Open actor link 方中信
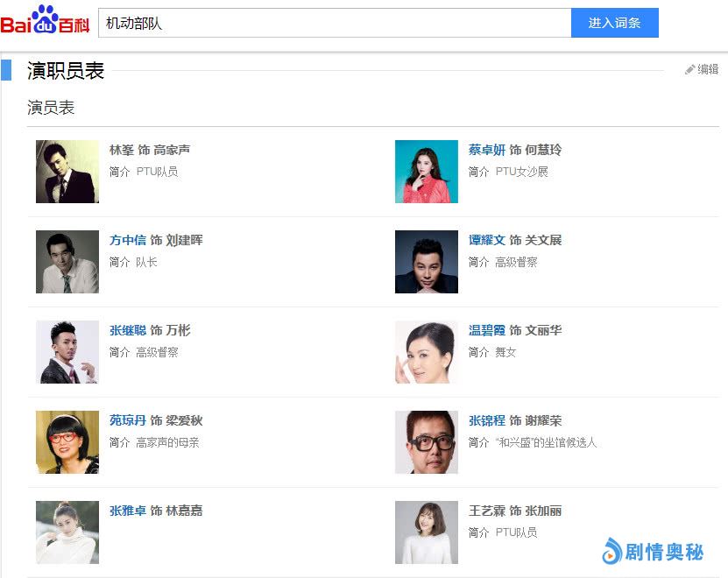The image size is (728, 578). click(x=127, y=240)
